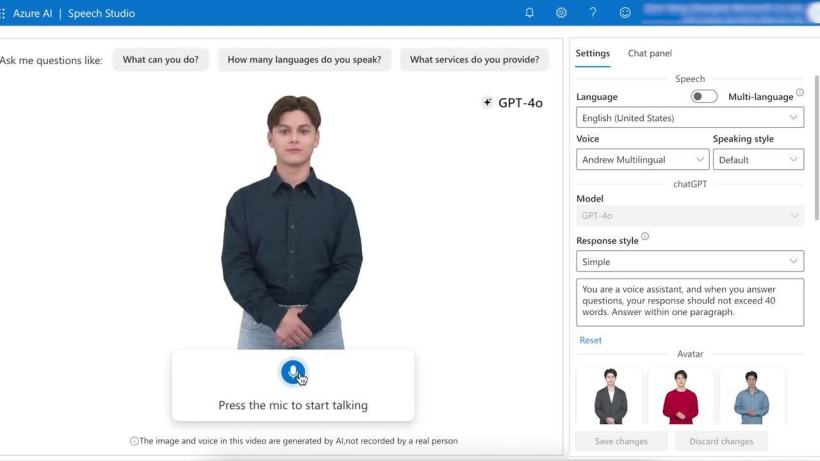
Task: Open the settings gear in header
Action: click(x=561, y=13)
